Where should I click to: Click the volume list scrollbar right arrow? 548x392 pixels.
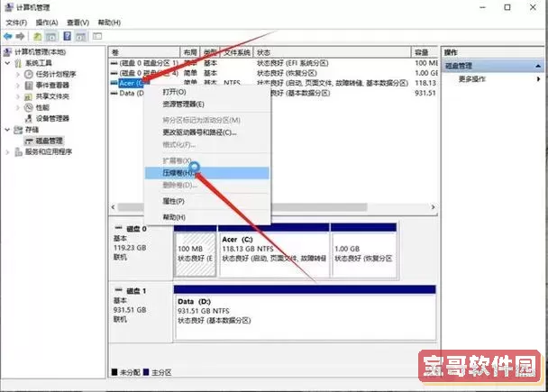click(433, 207)
